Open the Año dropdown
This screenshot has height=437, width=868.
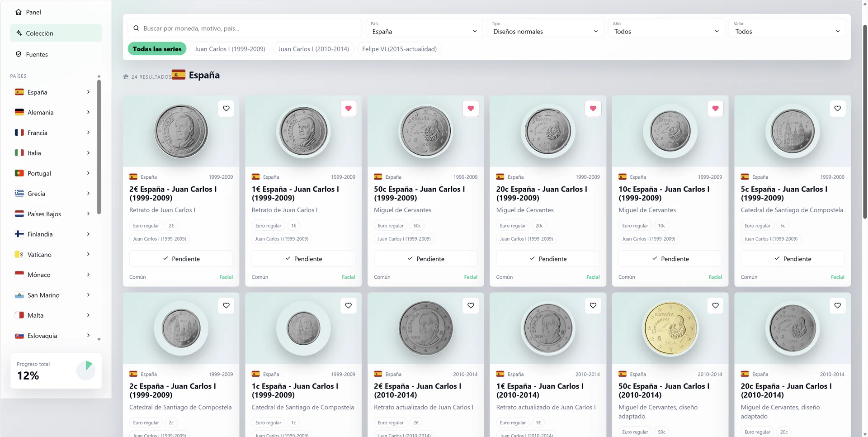pyautogui.click(x=666, y=28)
